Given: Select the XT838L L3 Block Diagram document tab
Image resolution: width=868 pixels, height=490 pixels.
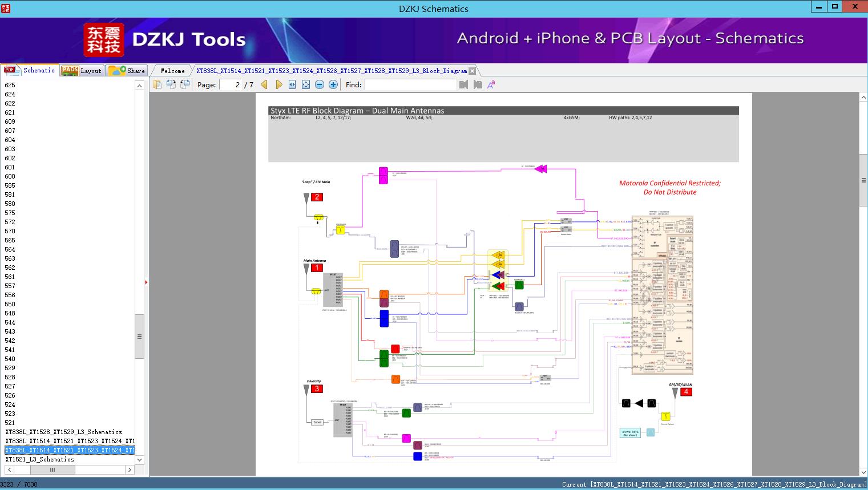Looking at the screenshot, I should pyautogui.click(x=332, y=71).
